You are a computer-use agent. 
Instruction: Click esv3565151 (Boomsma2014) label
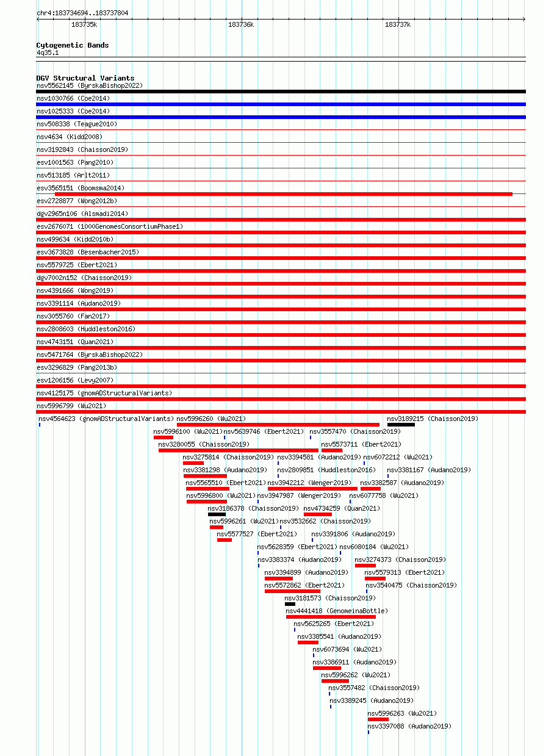(x=81, y=189)
